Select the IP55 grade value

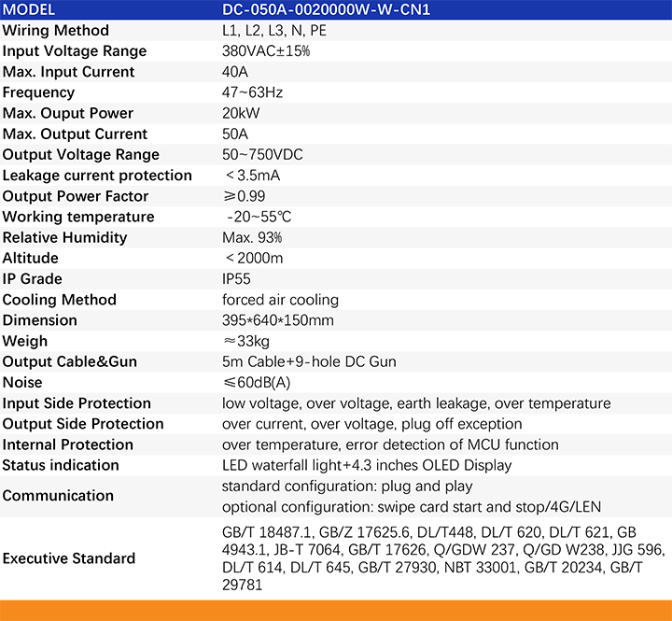click(x=236, y=279)
